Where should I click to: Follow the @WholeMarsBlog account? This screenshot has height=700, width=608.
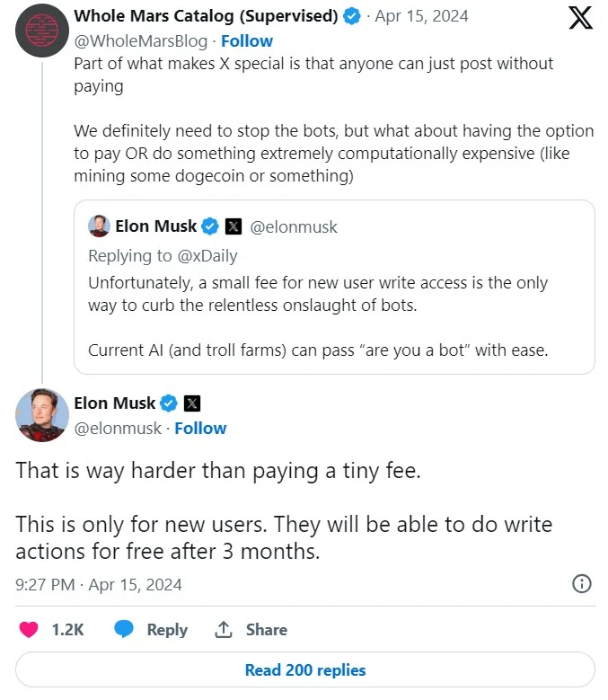click(x=248, y=41)
